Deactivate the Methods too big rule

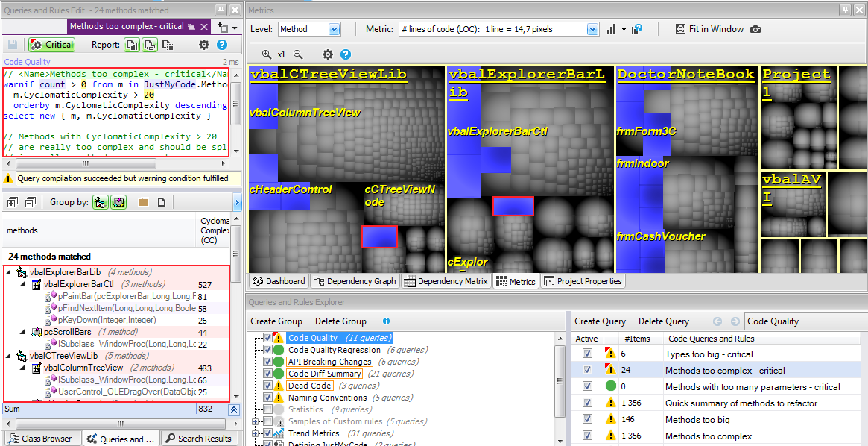click(587, 420)
